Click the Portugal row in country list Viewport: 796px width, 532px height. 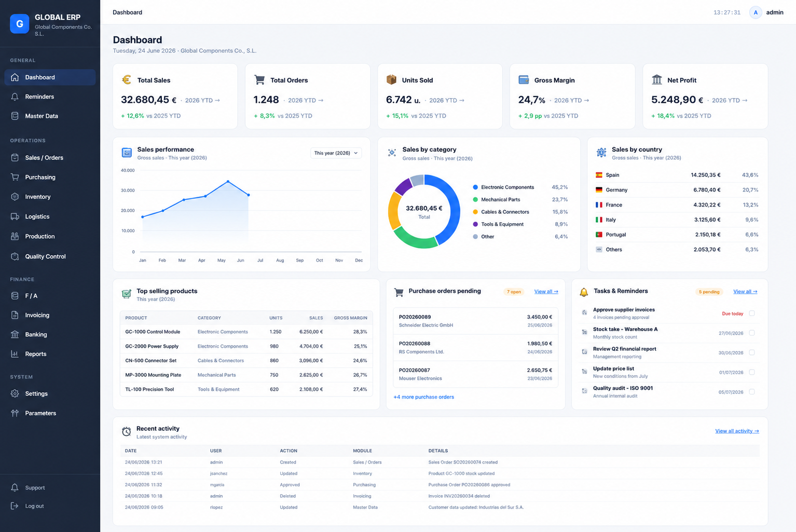pos(677,235)
